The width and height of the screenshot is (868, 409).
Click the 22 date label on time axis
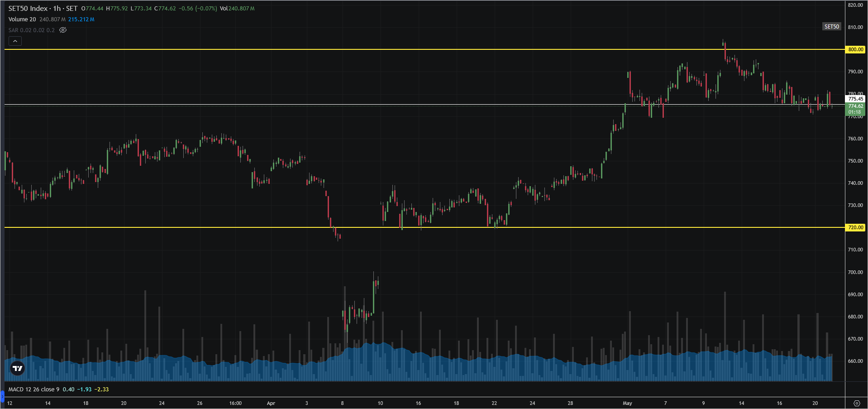tap(494, 403)
